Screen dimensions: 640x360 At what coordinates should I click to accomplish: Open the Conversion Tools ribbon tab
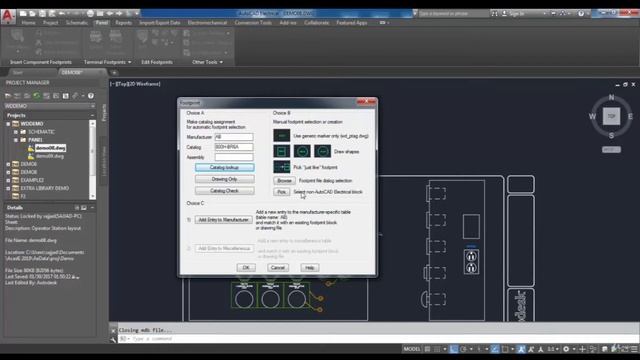[253, 23]
